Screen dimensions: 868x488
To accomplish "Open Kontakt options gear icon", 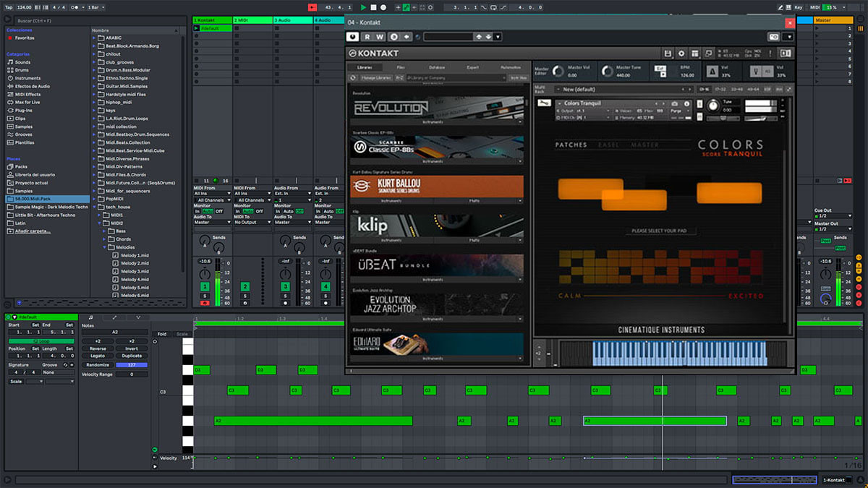I will point(681,53).
